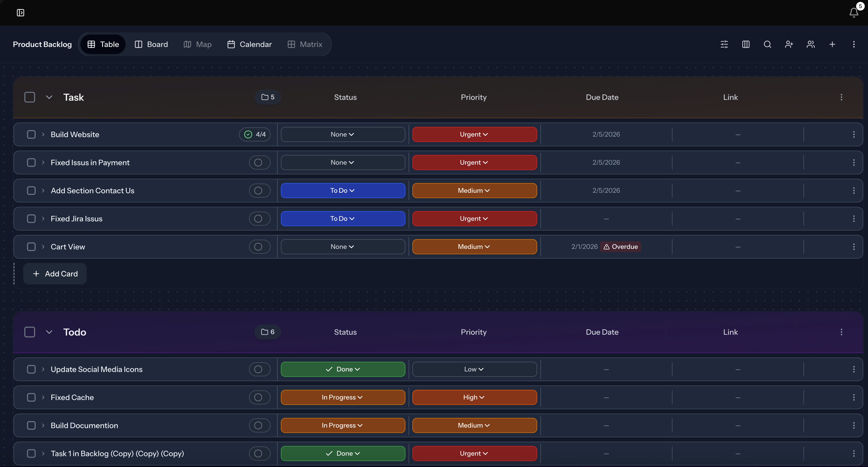Switch to the Board view tab

[x=151, y=45]
